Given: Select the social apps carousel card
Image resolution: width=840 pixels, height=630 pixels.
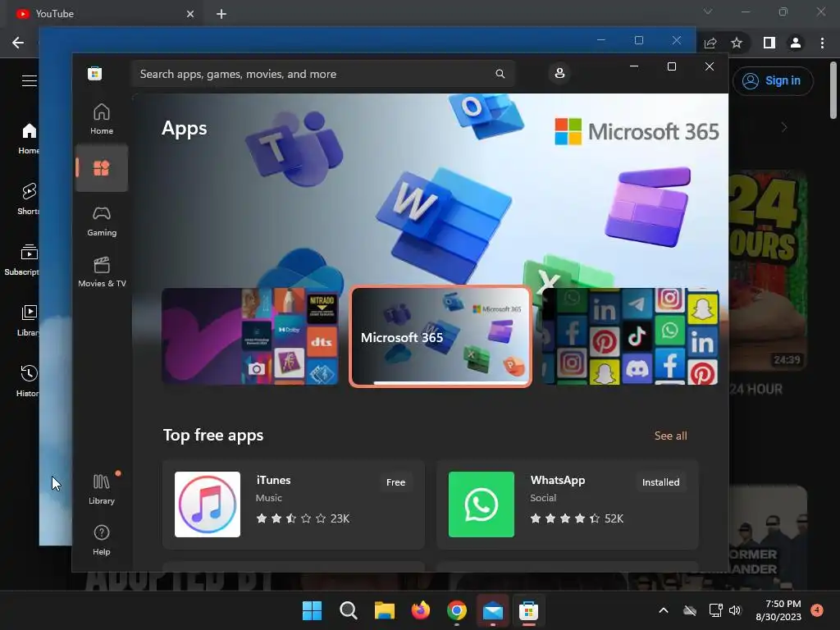Looking at the screenshot, I should (631, 336).
